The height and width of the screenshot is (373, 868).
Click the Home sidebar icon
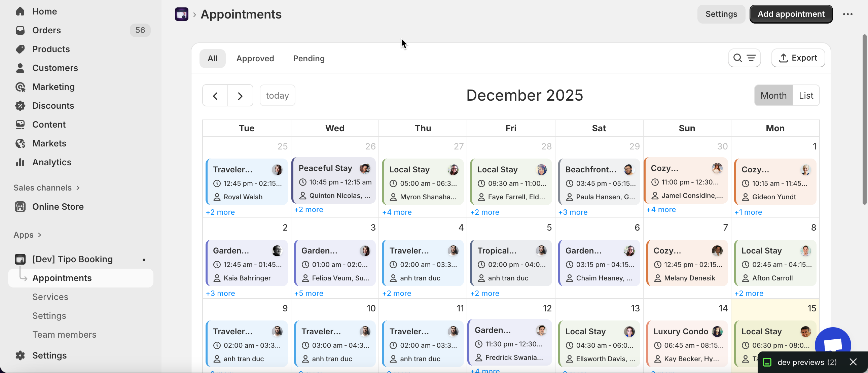20,11
